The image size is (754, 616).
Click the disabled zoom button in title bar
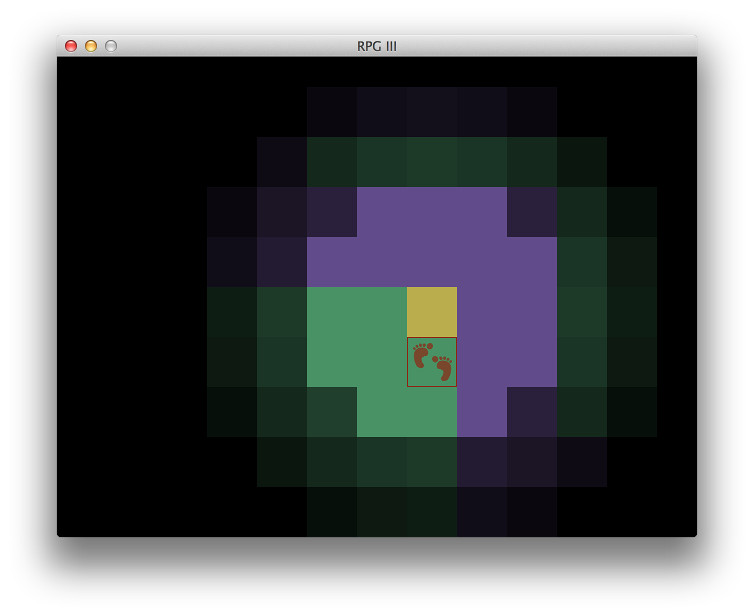coord(111,46)
